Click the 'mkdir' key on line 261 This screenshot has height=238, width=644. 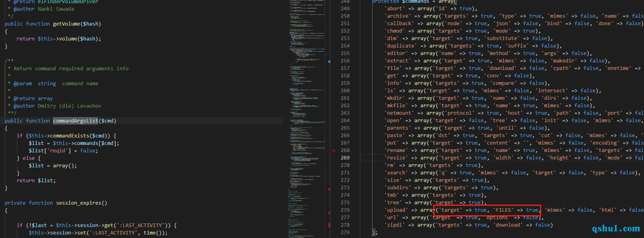pyautogui.click(x=394, y=98)
